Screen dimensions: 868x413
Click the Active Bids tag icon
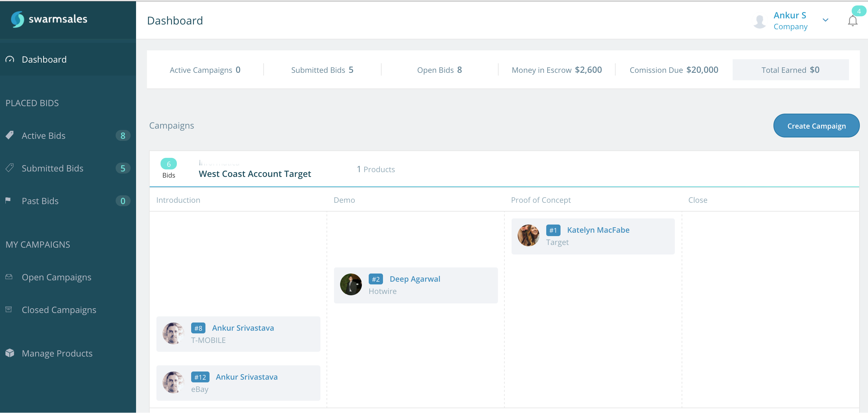click(10, 135)
